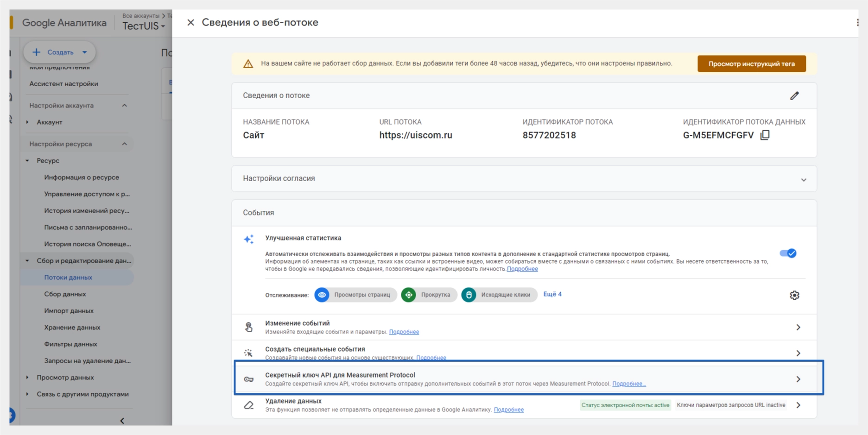The image size is (868, 435).
Task: Select 'Потоки данных' in sidebar
Action: pos(68,277)
